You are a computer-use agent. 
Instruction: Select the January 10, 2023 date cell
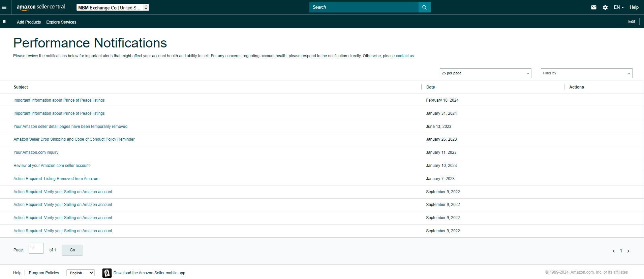coord(441,166)
